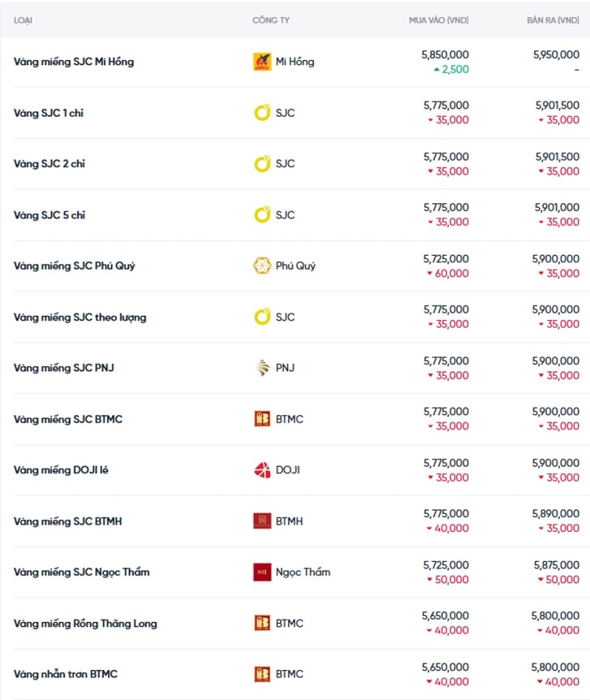Click BTMC logo in Vàng nhẫn trơn BTMC row
The image size is (590, 700).
tap(262, 674)
